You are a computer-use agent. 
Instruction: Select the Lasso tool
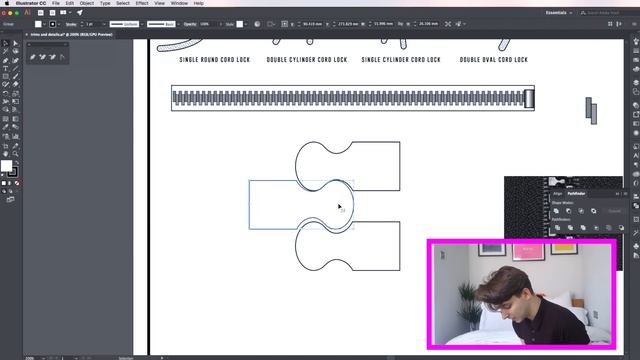[x=16, y=52]
